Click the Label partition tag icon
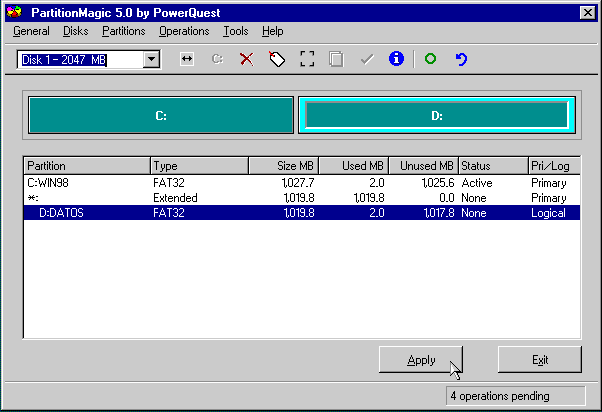602x412 pixels. [277, 59]
